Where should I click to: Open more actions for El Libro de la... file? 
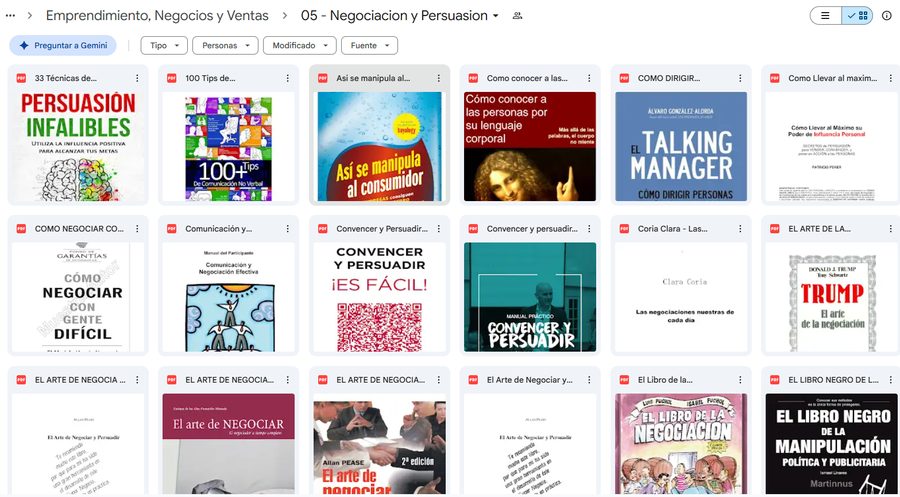740,379
